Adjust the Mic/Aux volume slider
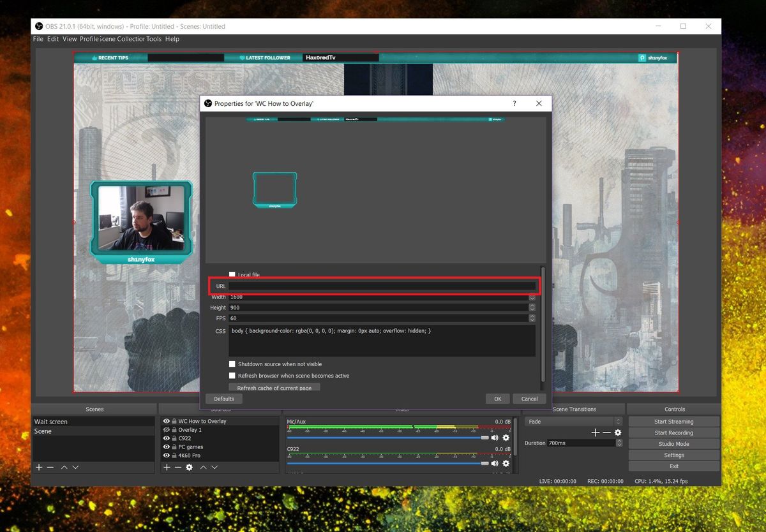766x532 pixels. (484, 438)
